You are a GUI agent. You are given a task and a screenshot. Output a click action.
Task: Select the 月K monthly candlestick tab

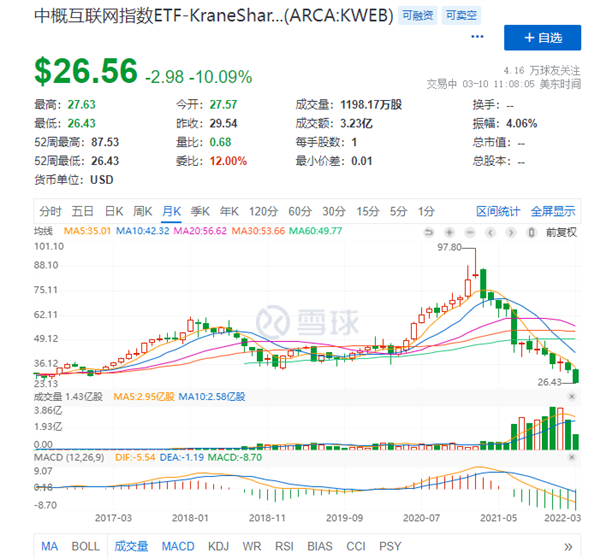(171, 211)
